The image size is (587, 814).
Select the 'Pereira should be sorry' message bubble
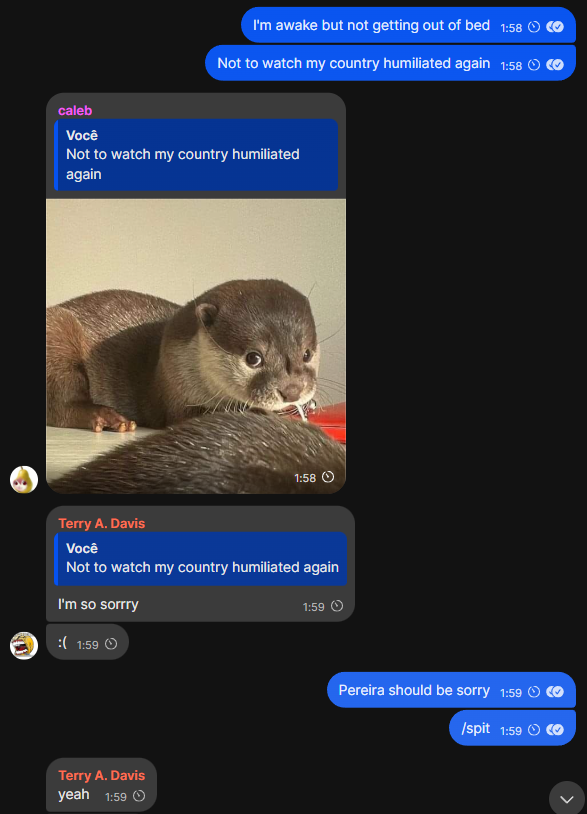click(x=451, y=690)
